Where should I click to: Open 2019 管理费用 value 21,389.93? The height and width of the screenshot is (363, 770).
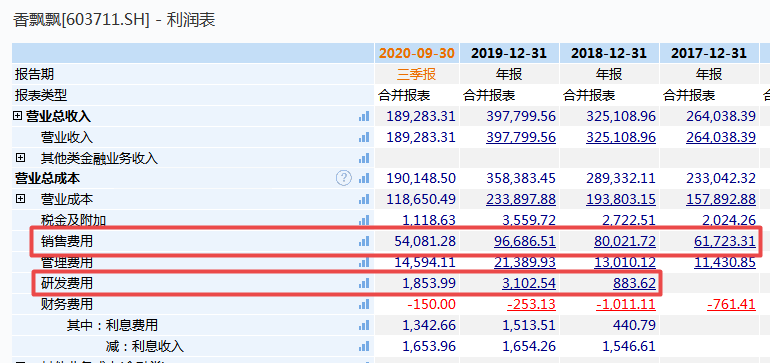click(525, 262)
